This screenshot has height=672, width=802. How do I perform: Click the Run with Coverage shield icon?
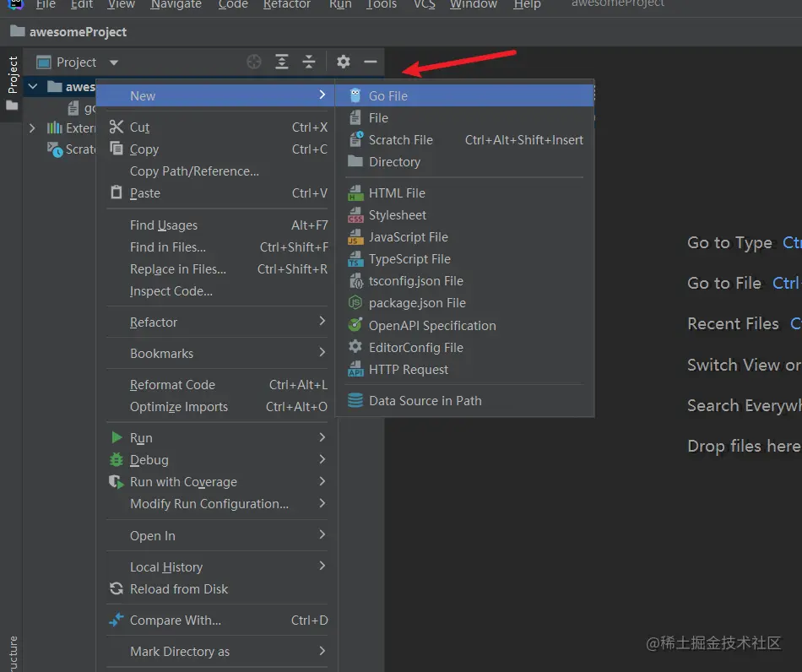(117, 482)
